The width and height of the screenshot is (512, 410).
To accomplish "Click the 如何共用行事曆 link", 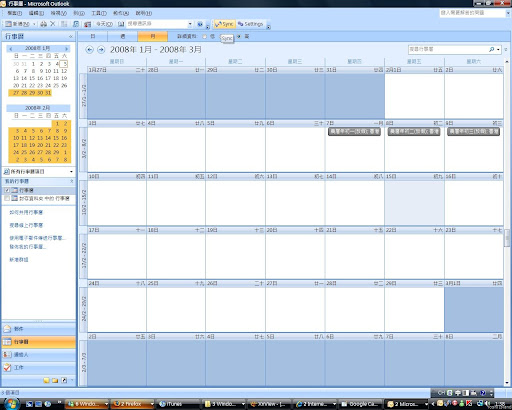I will click(x=26, y=212).
